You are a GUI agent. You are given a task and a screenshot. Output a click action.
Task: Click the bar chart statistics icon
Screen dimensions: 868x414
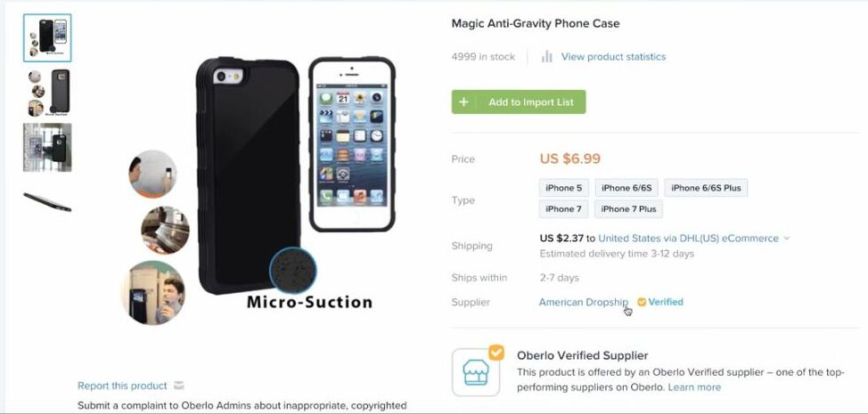pyautogui.click(x=547, y=56)
